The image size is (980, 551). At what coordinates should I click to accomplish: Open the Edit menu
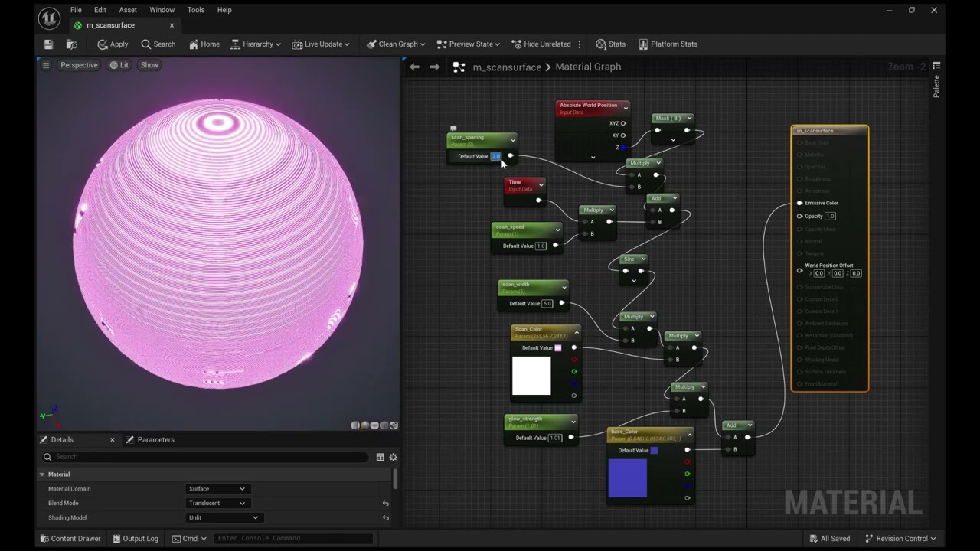tap(100, 10)
